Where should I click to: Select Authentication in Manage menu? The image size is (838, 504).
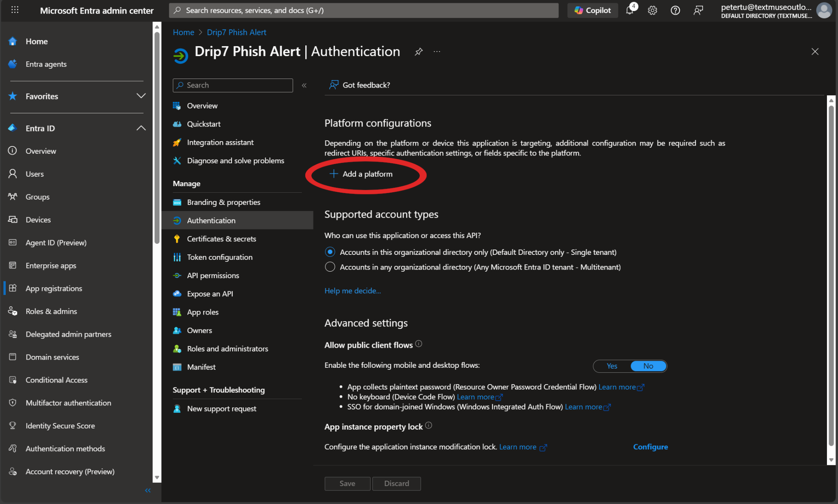237,220
